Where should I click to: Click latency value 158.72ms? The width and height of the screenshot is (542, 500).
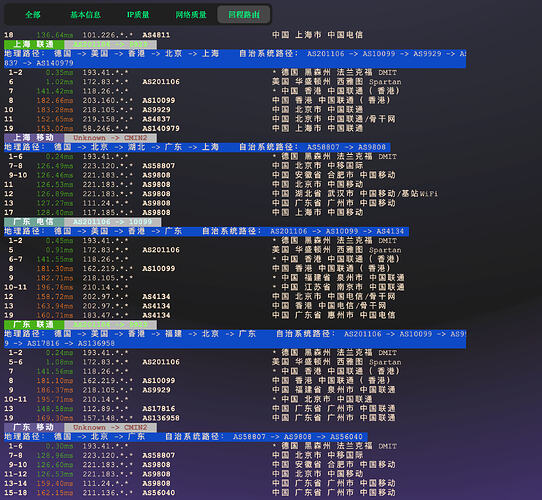point(55,296)
